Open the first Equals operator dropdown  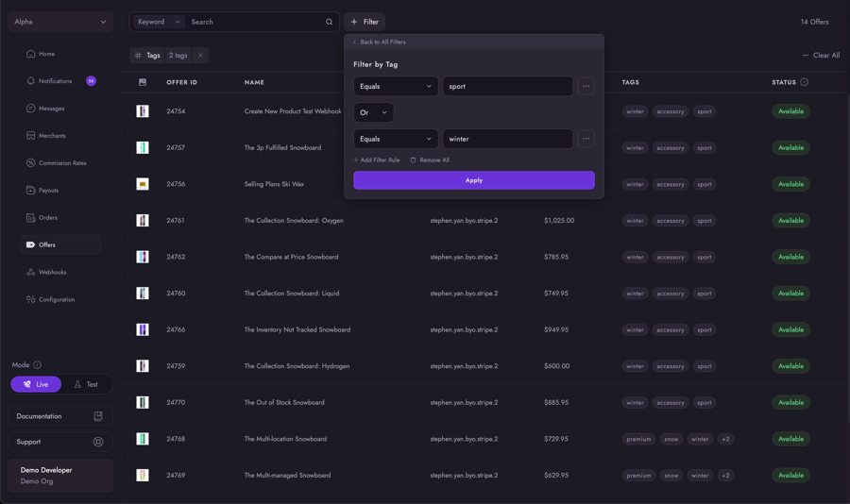(396, 86)
